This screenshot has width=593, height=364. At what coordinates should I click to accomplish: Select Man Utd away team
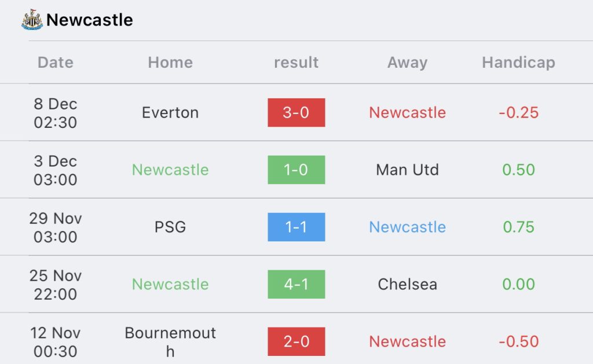pyautogui.click(x=407, y=170)
